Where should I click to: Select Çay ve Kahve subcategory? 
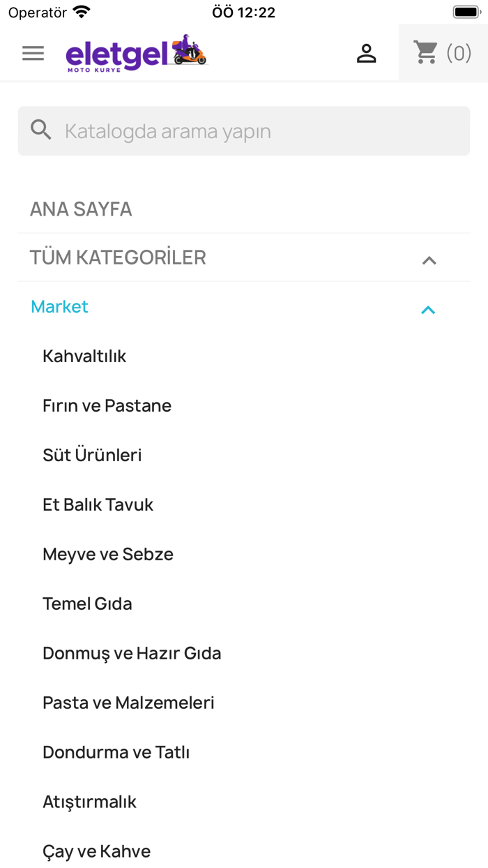[97, 852]
